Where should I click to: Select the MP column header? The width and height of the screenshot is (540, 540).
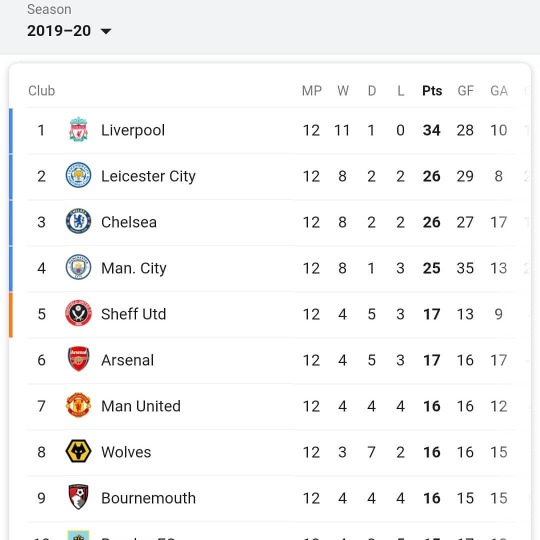(x=312, y=91)
